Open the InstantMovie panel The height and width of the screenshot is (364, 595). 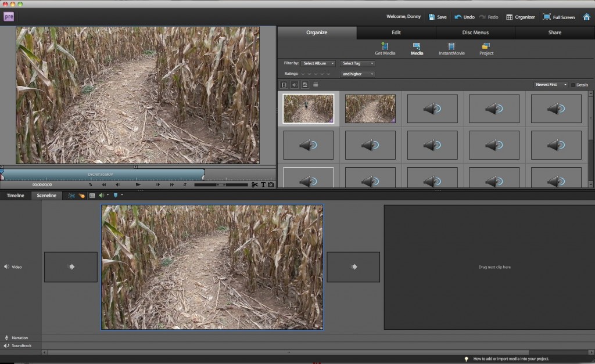451,46
